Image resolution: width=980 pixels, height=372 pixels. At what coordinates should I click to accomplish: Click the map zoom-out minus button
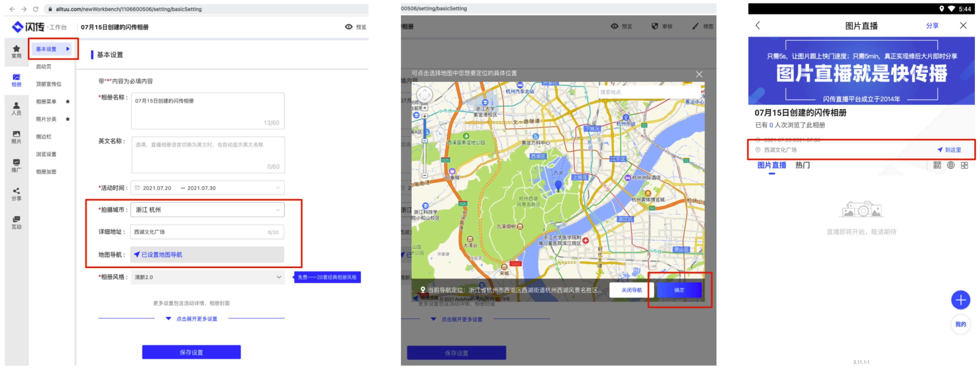coord(425,175)
